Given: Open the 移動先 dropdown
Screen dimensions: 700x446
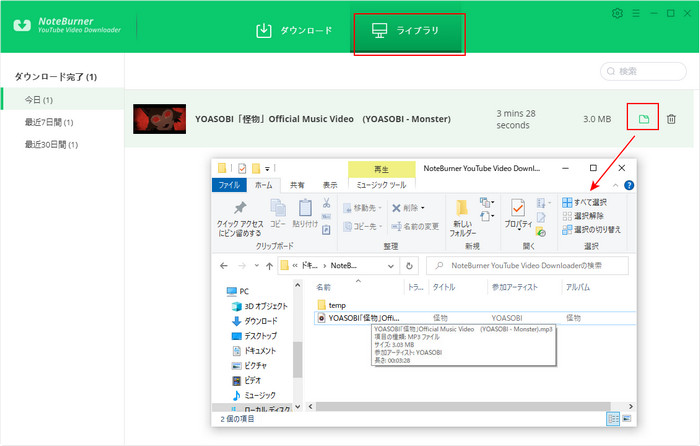Looking at the screenshot, I should (362, 208).
